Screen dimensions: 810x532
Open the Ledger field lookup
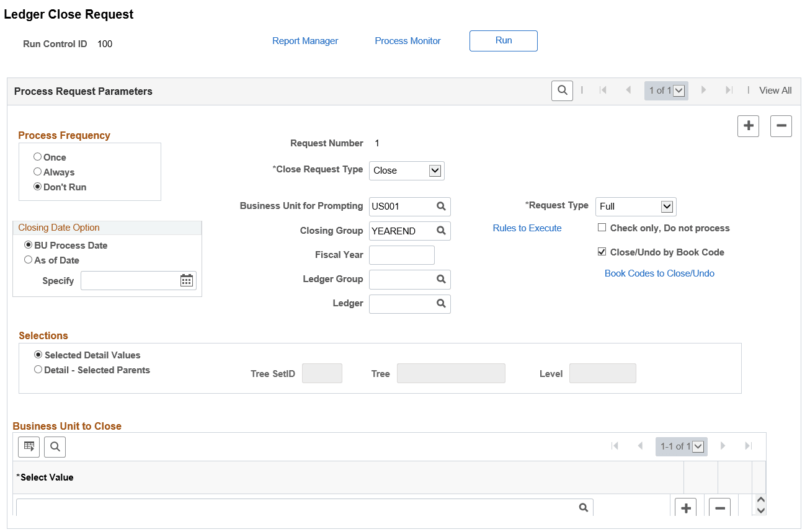(441, 303)
